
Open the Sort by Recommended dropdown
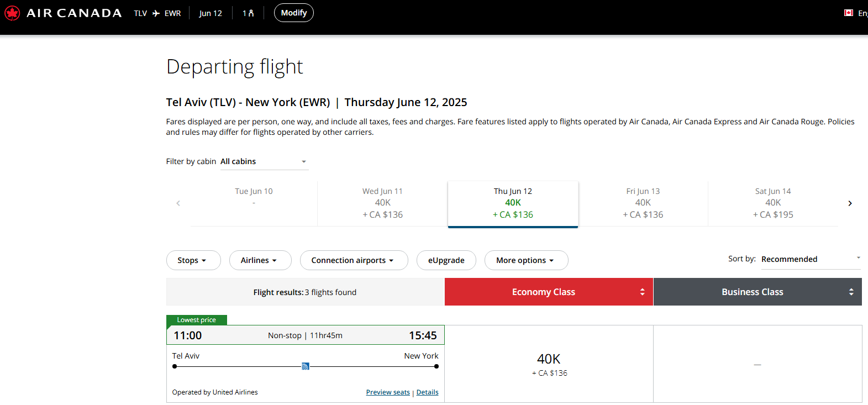pos(811,259)
